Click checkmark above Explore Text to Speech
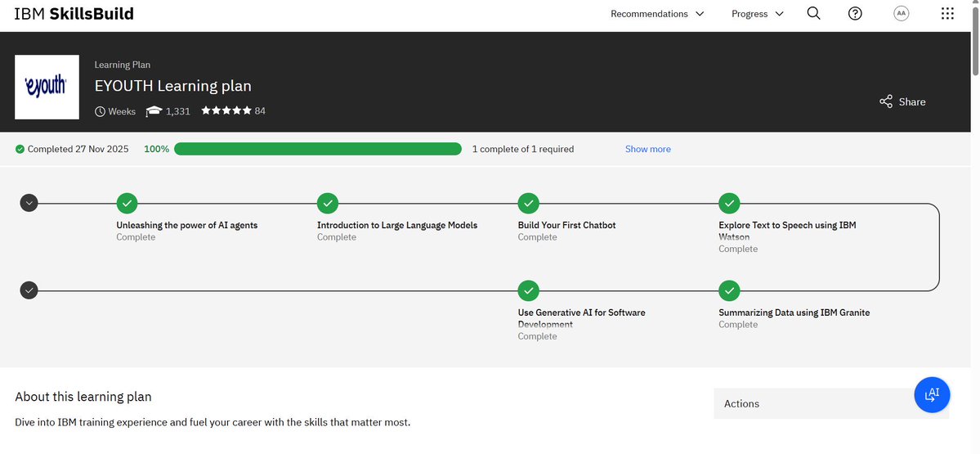The height and width of the screenshot is (454, 980). [x=729, y=203]
